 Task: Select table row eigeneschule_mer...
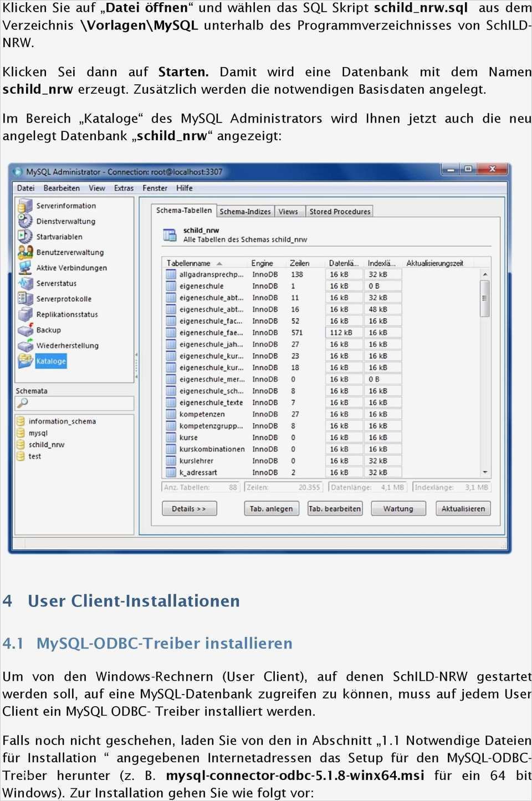(321, 379)
